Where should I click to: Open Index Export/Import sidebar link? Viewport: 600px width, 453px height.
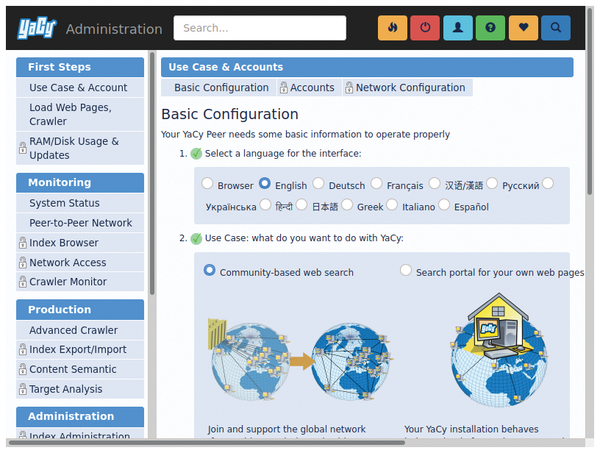click(x=80, y=350)
